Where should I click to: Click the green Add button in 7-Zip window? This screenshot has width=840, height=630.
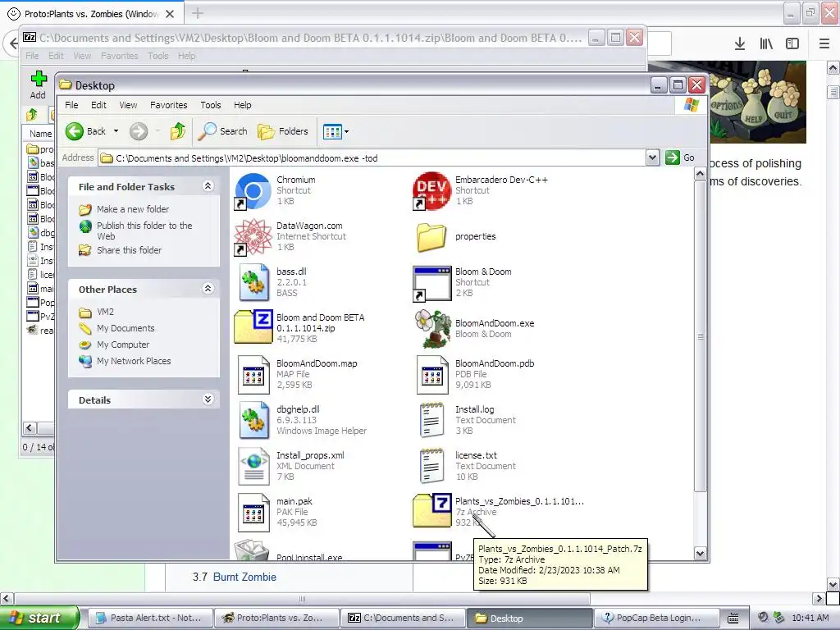pyautogui.click(x=38, y=85)
